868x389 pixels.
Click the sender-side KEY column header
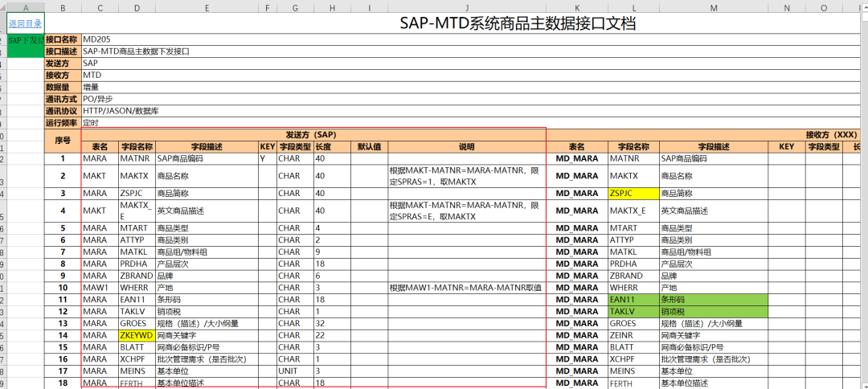(x=268, y=146)
